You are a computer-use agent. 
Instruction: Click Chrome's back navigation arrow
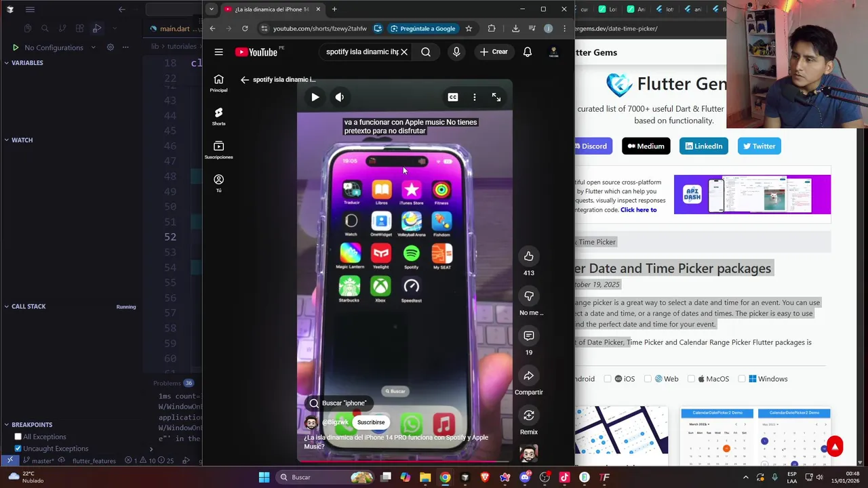click(x=212, y=28)
